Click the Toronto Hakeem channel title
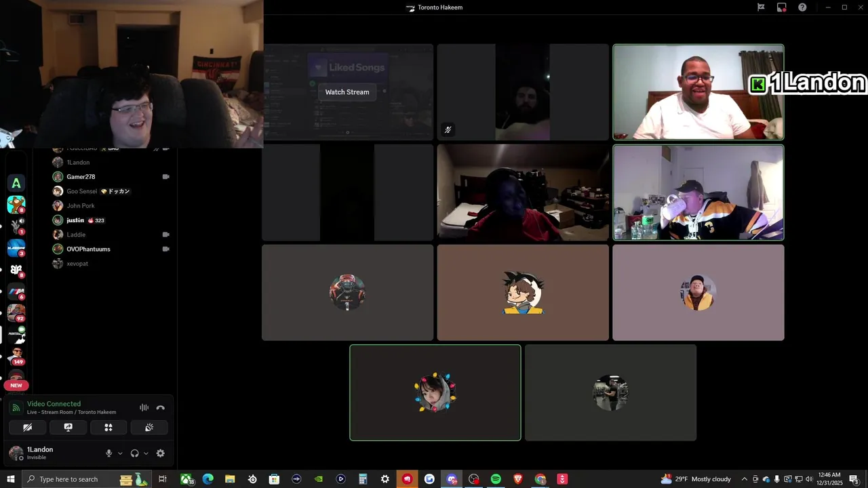Viewport: 868px width, 488px height. click(440, 7)
